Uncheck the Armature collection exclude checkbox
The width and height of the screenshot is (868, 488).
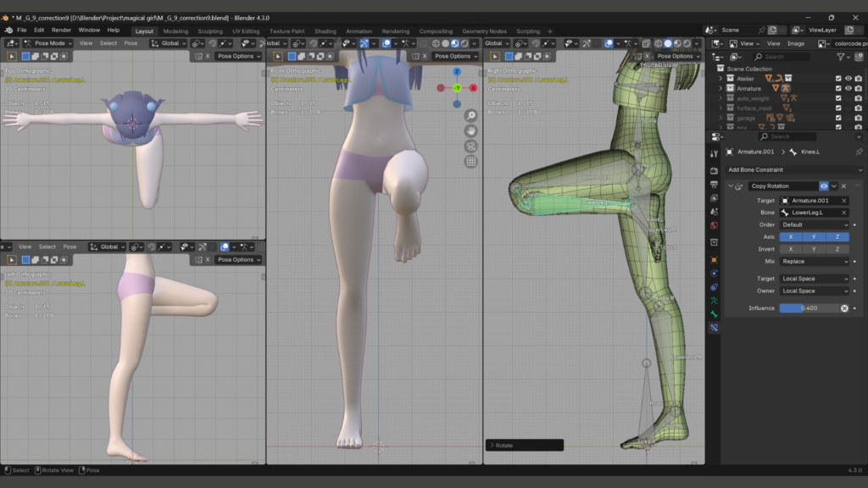pos(838,88)
